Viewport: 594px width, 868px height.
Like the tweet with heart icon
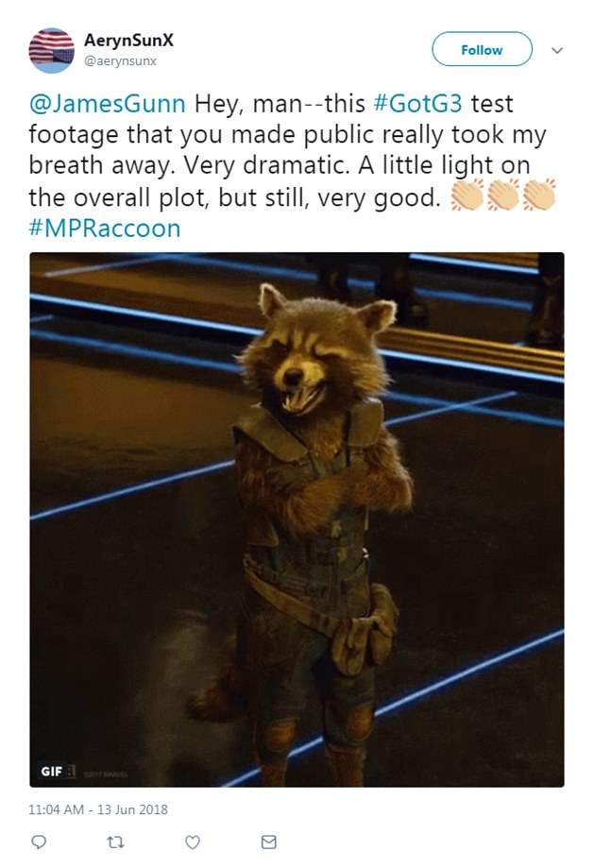point(192,842)
